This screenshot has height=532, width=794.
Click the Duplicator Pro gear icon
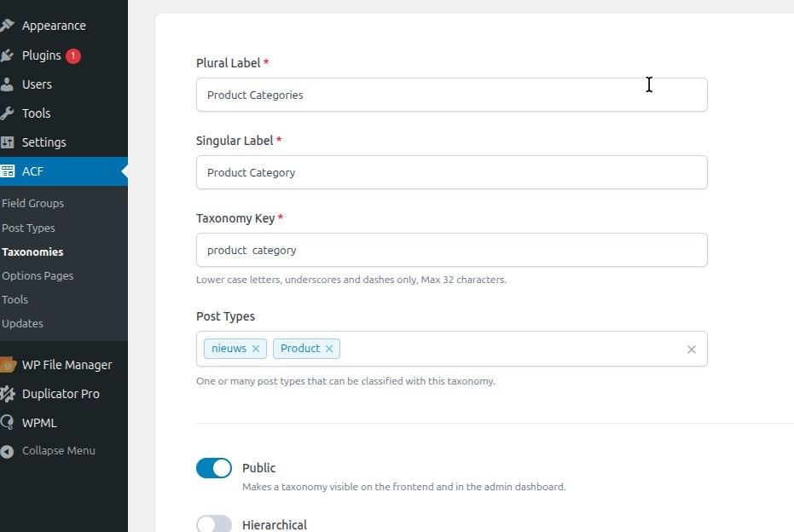click(x=8, y=394)
